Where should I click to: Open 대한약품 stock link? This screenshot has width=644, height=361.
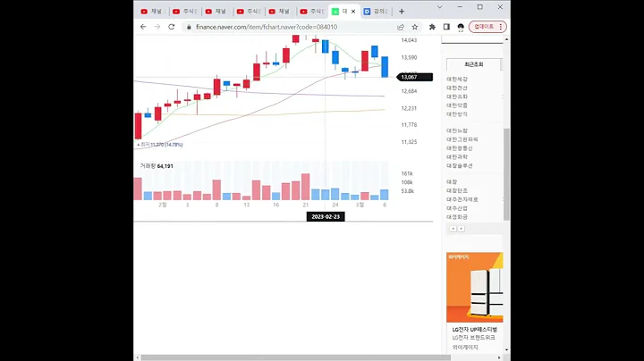(x=457, y=105)
